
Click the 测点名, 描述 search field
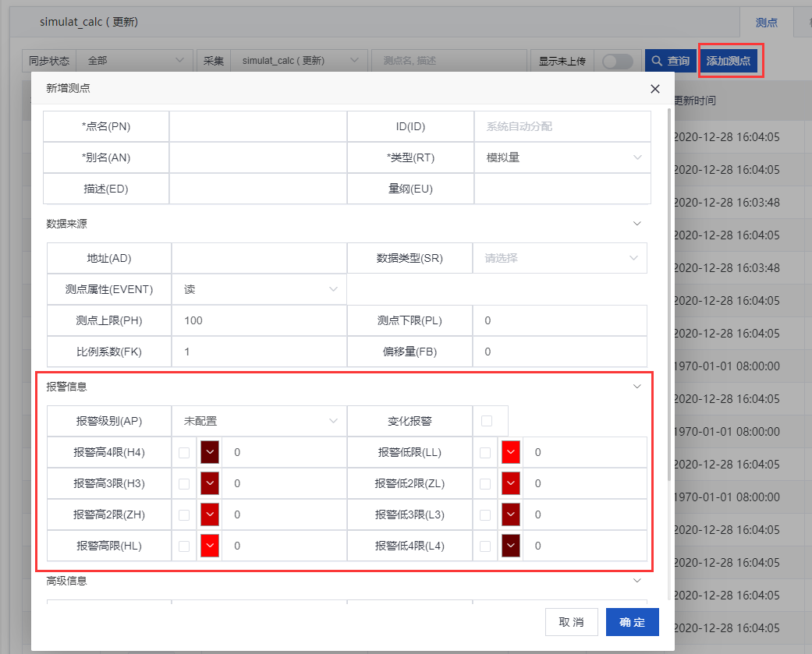(x=449, y=61)
